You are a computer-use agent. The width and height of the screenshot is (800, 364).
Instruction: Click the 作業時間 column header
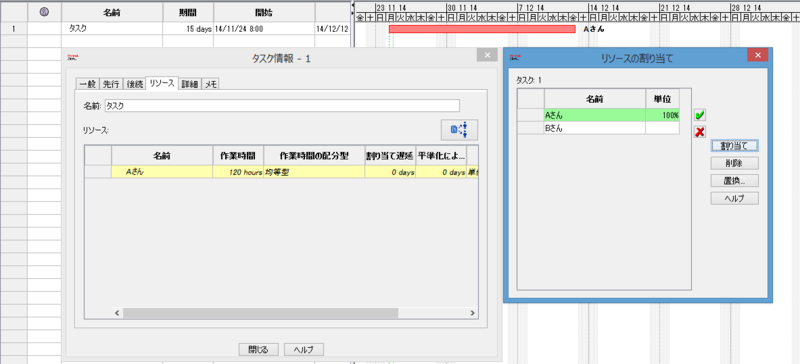[x=238, y=155]
